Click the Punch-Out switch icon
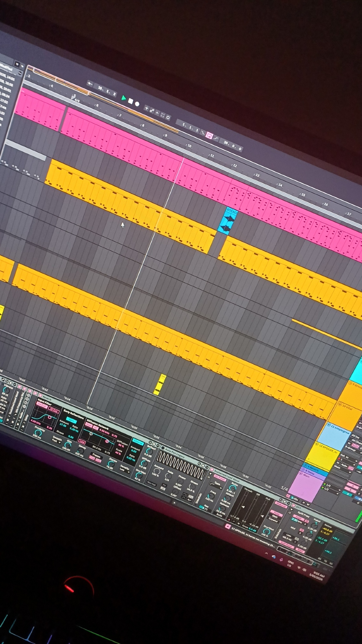 pos(216,138)
